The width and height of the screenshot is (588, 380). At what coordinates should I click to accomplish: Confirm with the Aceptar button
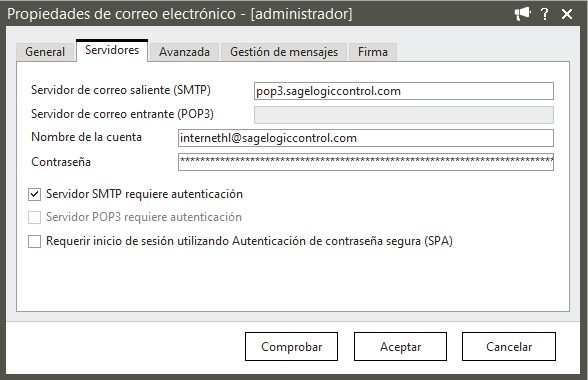point(400,347)
